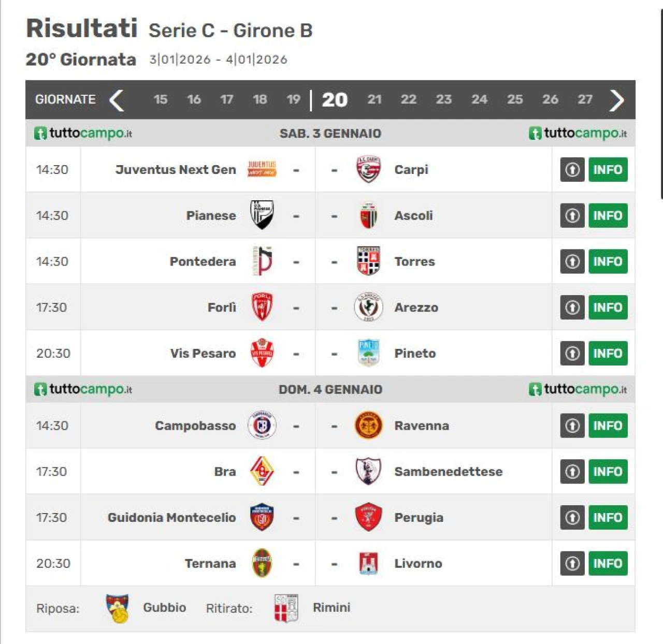
Task: Select matchday 19 in Giornate bar
Action: point(293,99)
